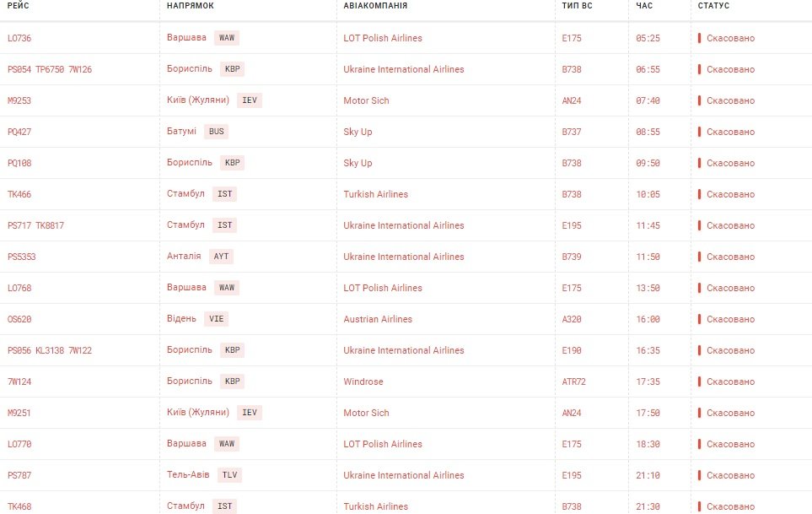Click the VIE airport code badge for Відень
Screen dimensions: 812x514
coord(216,319)
